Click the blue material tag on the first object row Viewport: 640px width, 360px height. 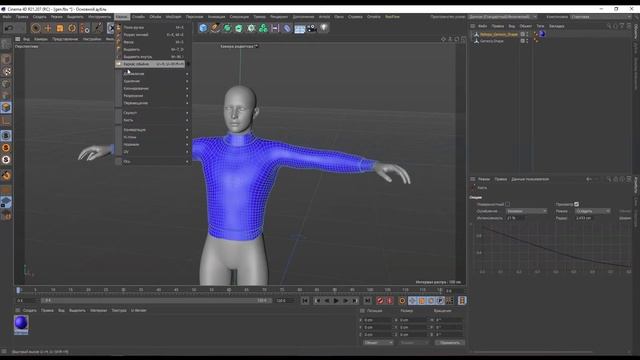tap(542, 34)
